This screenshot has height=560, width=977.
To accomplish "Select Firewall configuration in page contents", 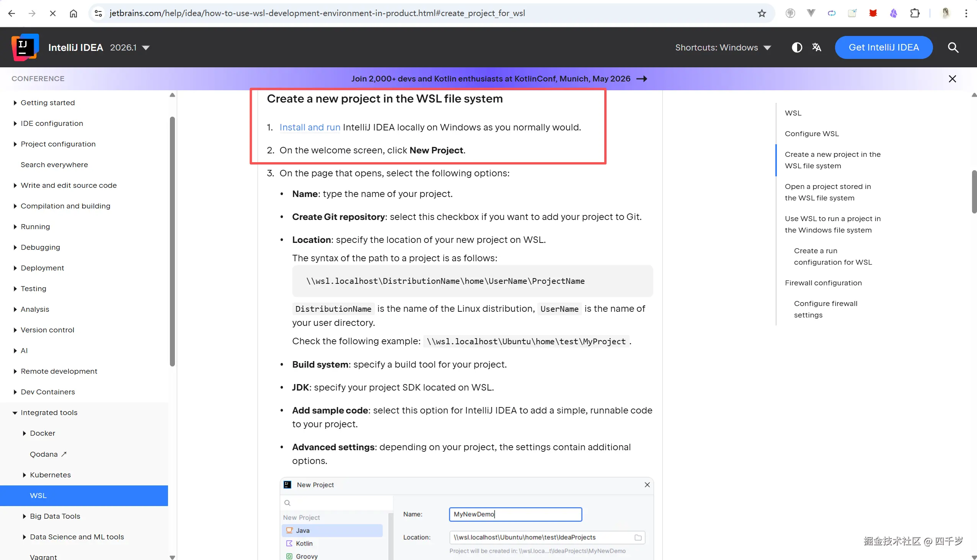I will (x=823, y=283).
